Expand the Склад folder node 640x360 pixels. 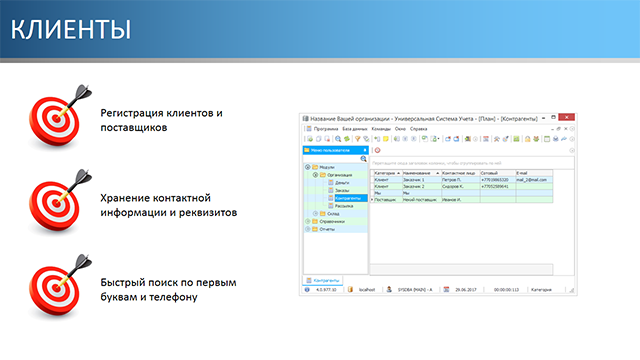315,213
